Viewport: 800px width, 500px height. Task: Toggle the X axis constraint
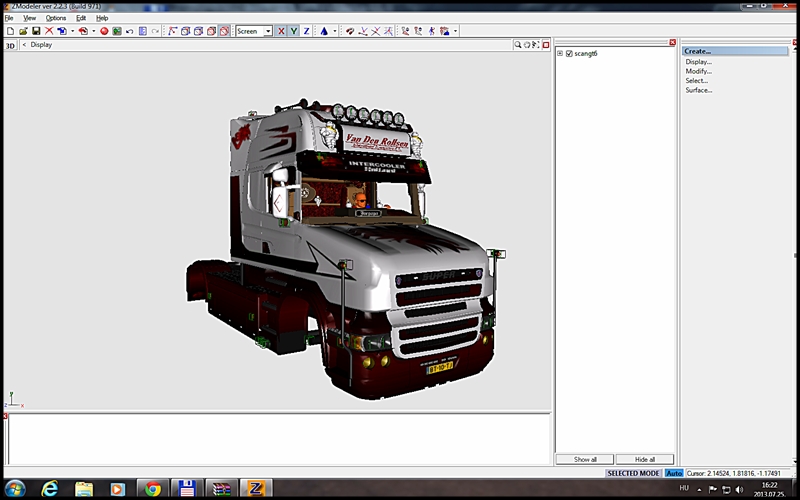pos(281,31)
